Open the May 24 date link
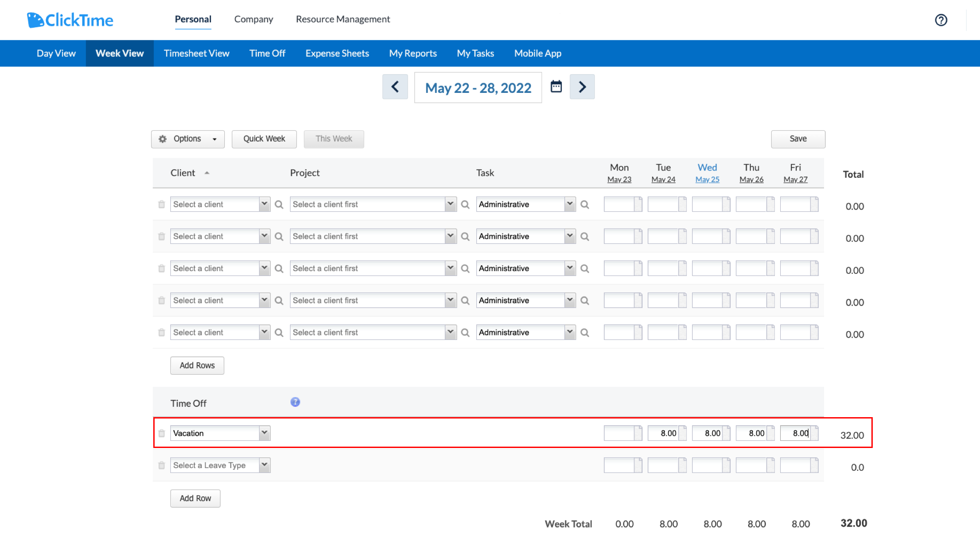 click(663, 180)
